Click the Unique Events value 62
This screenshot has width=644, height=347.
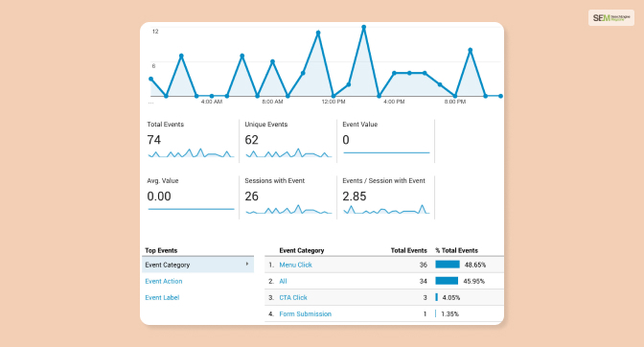tap(251, 140)
